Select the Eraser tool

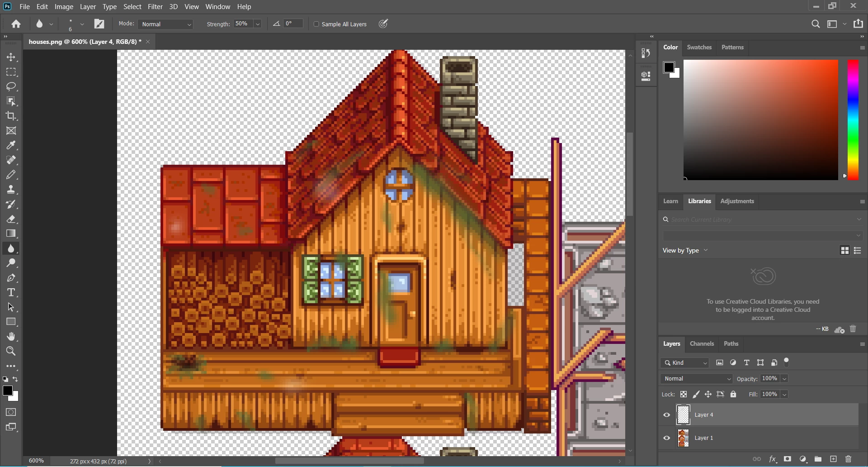click(x=11, y=219)
